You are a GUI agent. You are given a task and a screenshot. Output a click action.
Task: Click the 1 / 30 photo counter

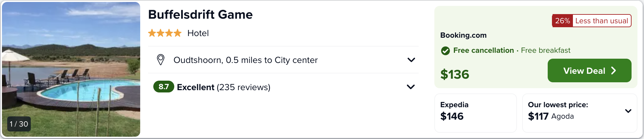pyautogui.click(x=19, y=124)
